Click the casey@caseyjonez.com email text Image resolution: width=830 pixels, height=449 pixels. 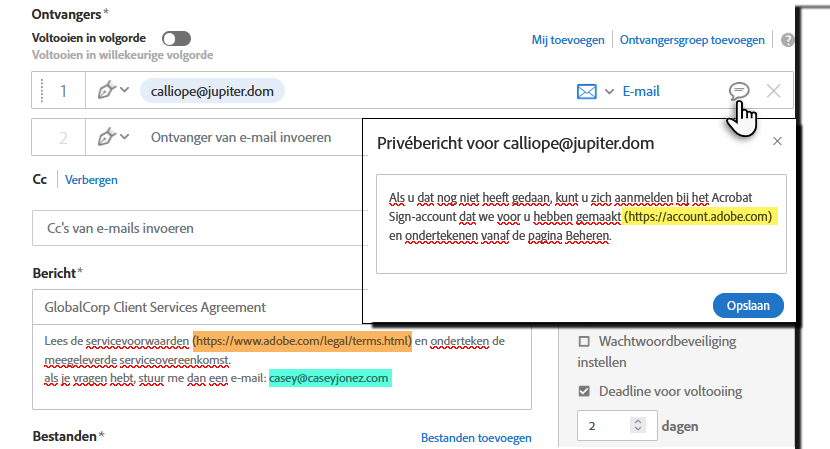point(330,378)
